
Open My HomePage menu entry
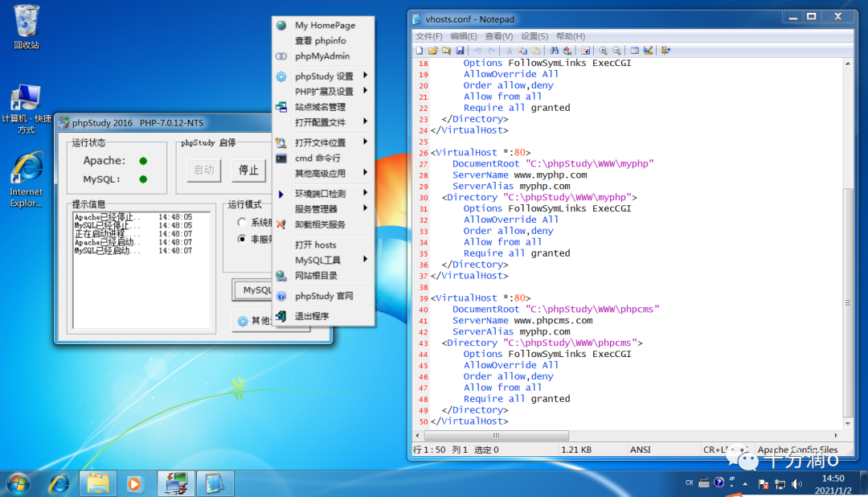click(325, 26)
